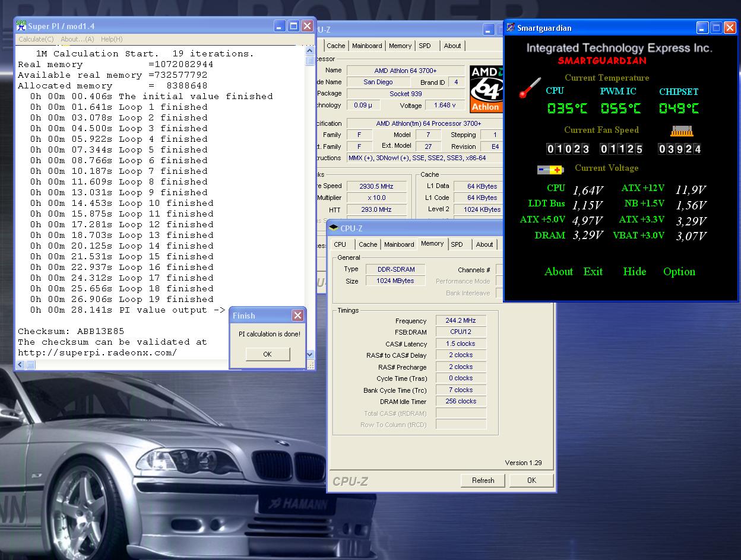The width and height of the screenshot is (741, 560).
Task: Open the About...(A) menu in Super PI
Action: [77, 39]
